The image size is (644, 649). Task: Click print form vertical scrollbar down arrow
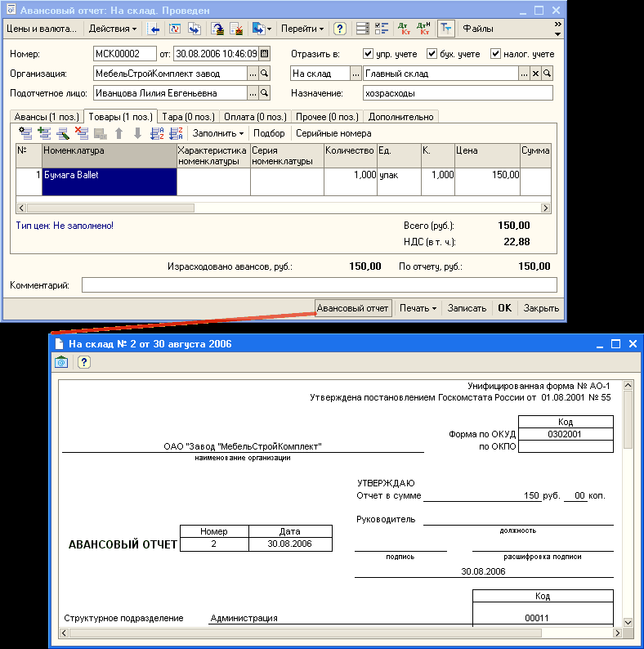click(x=628, y=622)
